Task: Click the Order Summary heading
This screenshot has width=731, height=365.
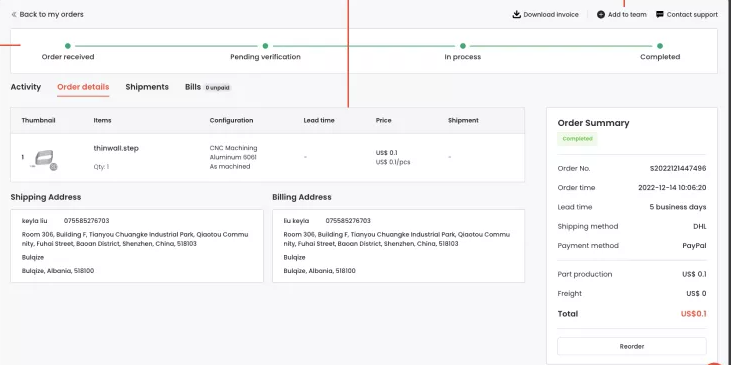Action: coord(593,123)
